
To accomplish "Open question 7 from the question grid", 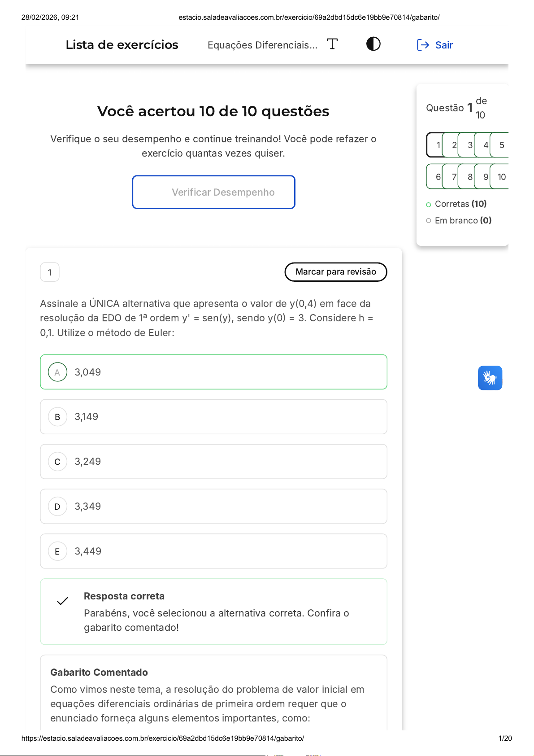I will click(x=453, y=177).
